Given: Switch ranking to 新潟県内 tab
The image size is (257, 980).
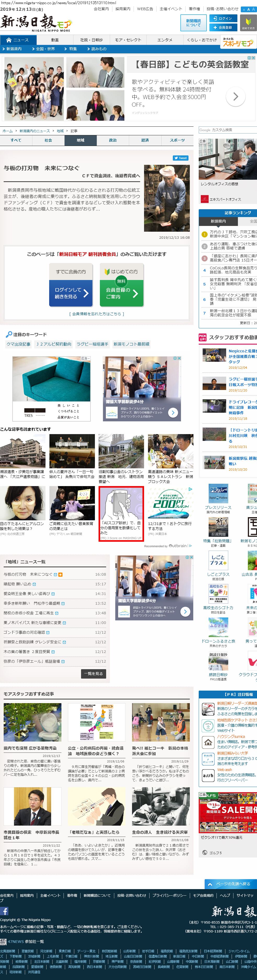Looking at the screenshot, I should coord(218,221).
